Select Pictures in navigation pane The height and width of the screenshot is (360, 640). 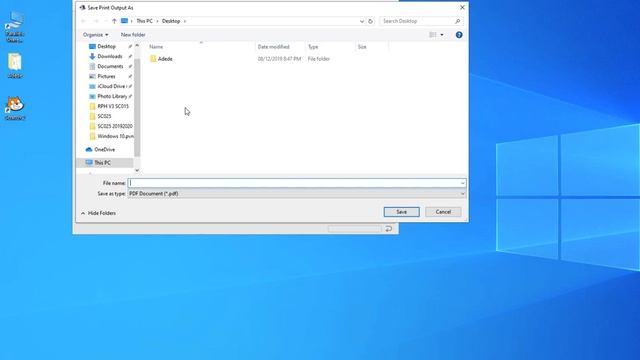click(106, 76)
